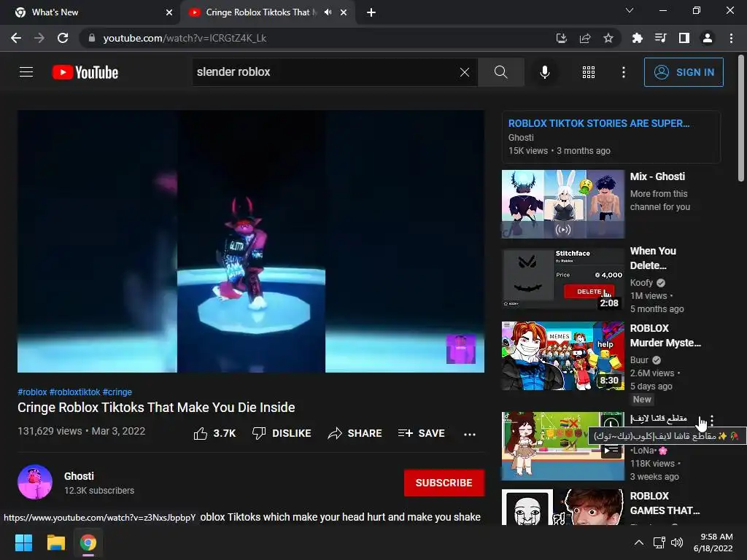Open the LoNa Arabic video thumbnail
This screenshot has width=747, height=560.
(x=562, y=446)
